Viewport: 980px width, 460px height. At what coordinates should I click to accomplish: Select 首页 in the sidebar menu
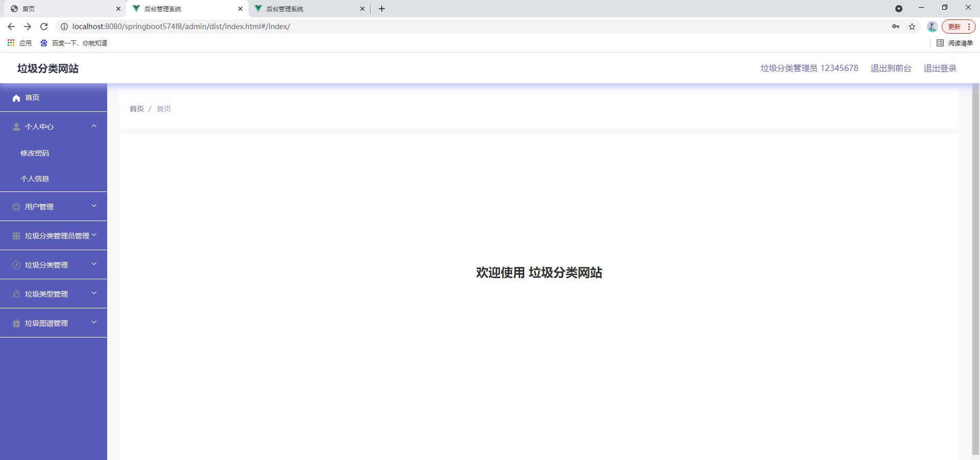pyautogui.click(x=54, y=98)
